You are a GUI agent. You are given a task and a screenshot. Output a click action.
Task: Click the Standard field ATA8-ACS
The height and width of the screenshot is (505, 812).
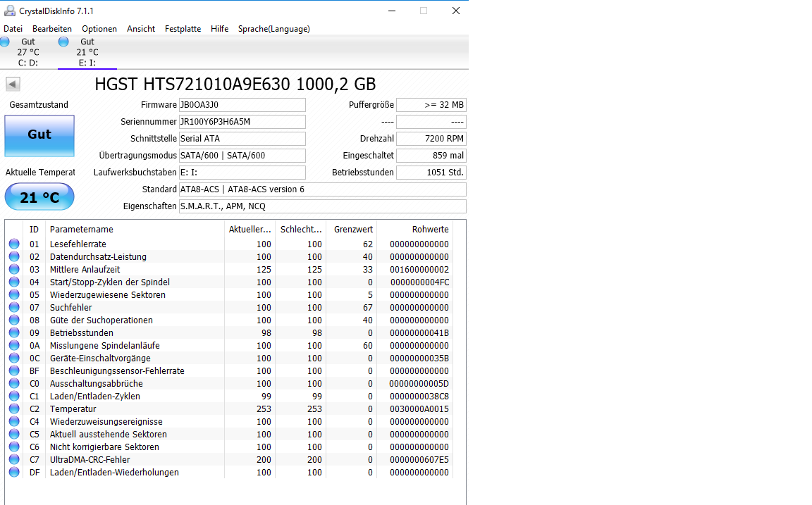click(x=323, y=189)
